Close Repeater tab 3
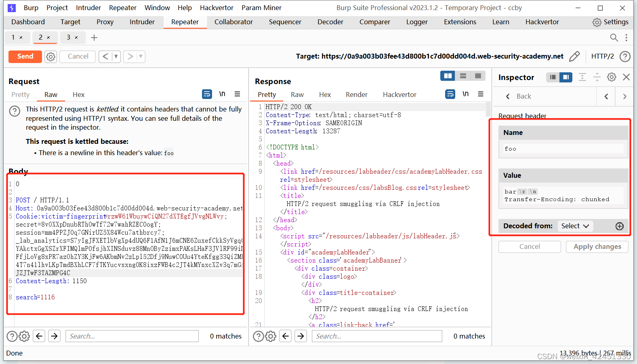Image resolution: width=637 pixels, height=364 pixels. tap(76, 38)
